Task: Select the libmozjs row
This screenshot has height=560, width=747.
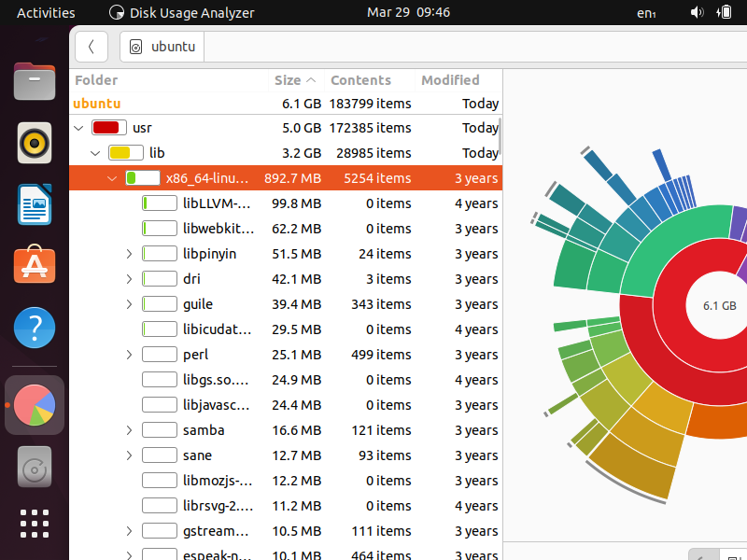Action: [x=286, y=481]
